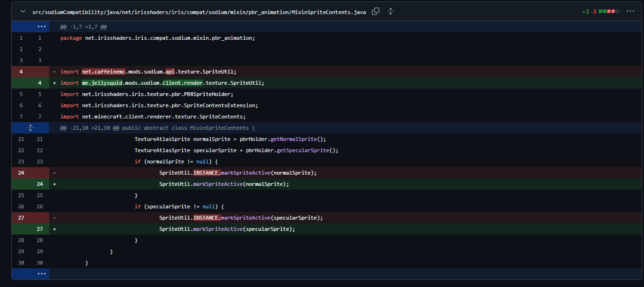Copy the file path to clipboard

[376, 12]
